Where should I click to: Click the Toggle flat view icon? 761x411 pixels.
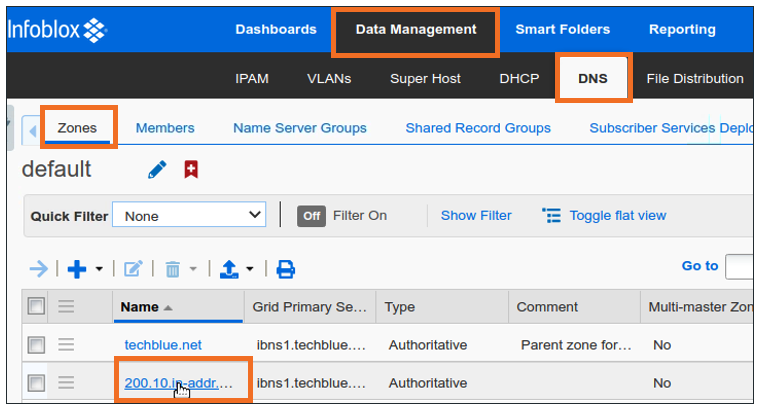pos(551,215)
